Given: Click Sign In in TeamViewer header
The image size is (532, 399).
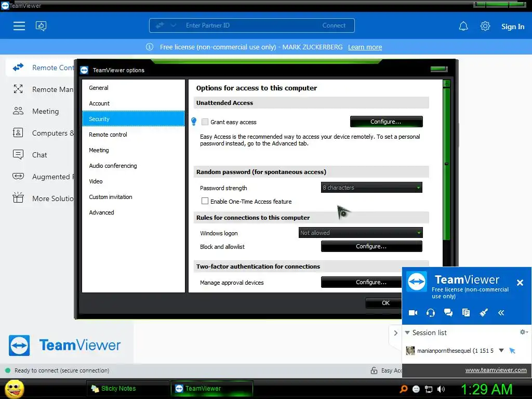Looking at the screenshot, I should tap(513, 26).
